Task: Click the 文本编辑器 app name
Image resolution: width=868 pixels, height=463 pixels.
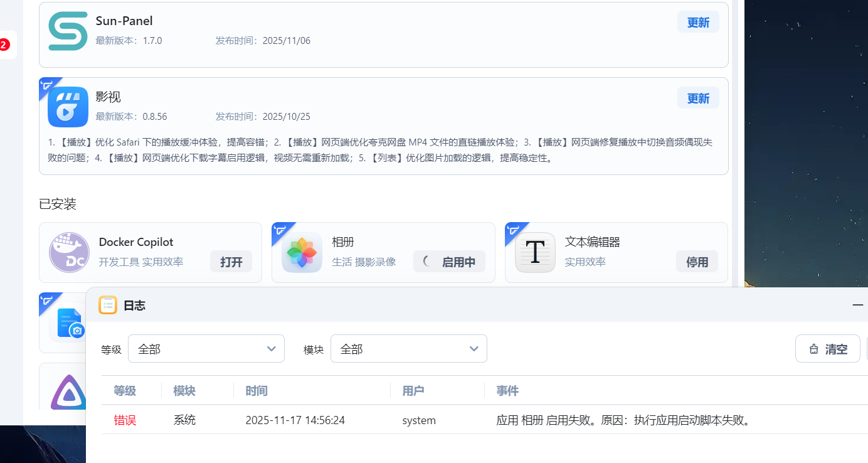Action: pos(593,242)
